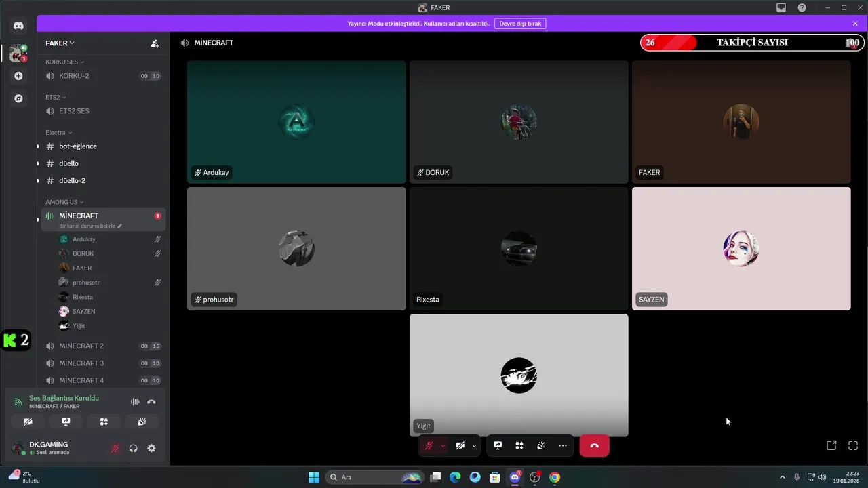Image resolution: width=868 pixels, height=488 pixels.
Task: Start an activity from the sidebar panel
Action: [x=104, y=422]
